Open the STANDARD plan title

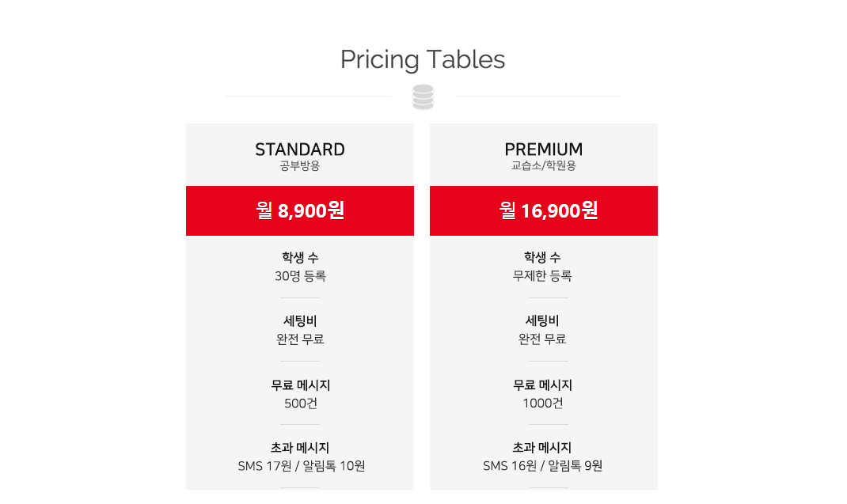pos(300,149)
